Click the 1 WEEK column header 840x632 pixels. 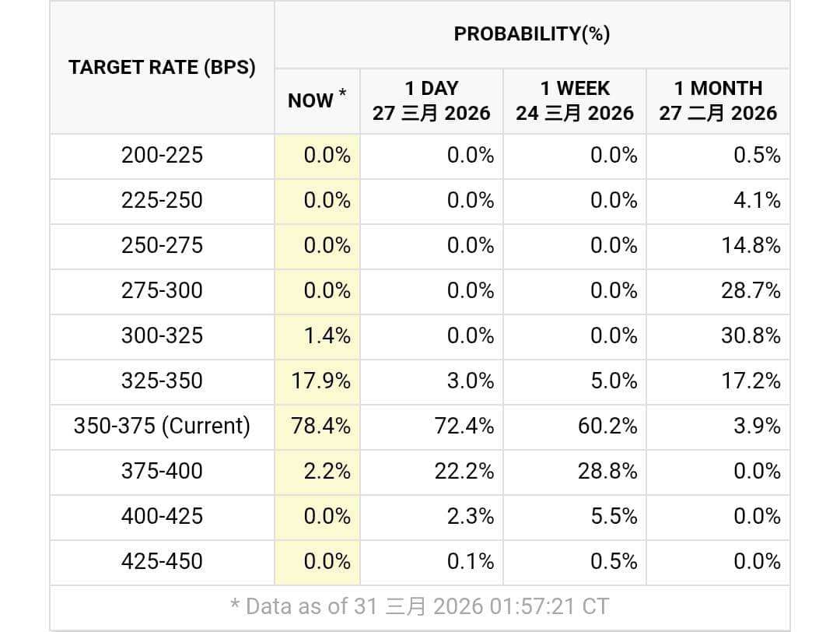(x=575, y=100)
